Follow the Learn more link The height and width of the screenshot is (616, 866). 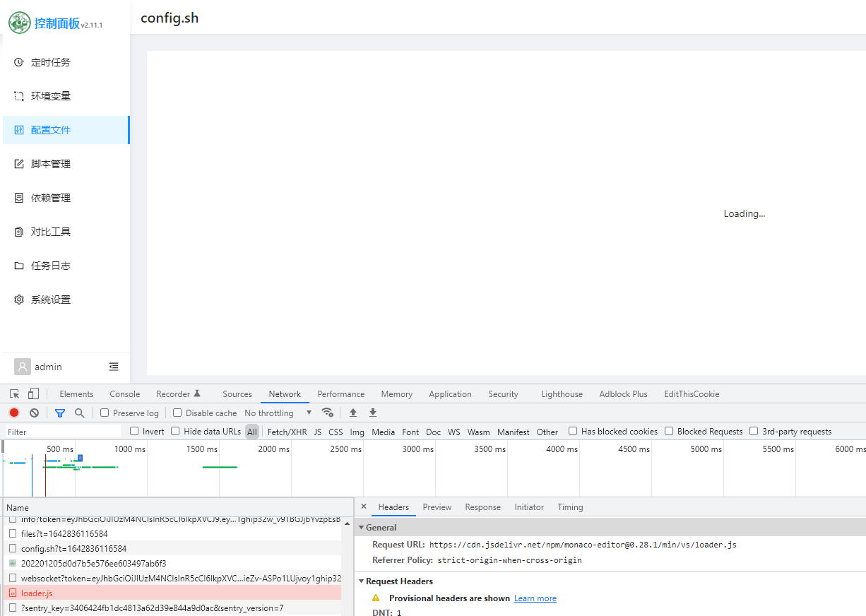(535, 598)
